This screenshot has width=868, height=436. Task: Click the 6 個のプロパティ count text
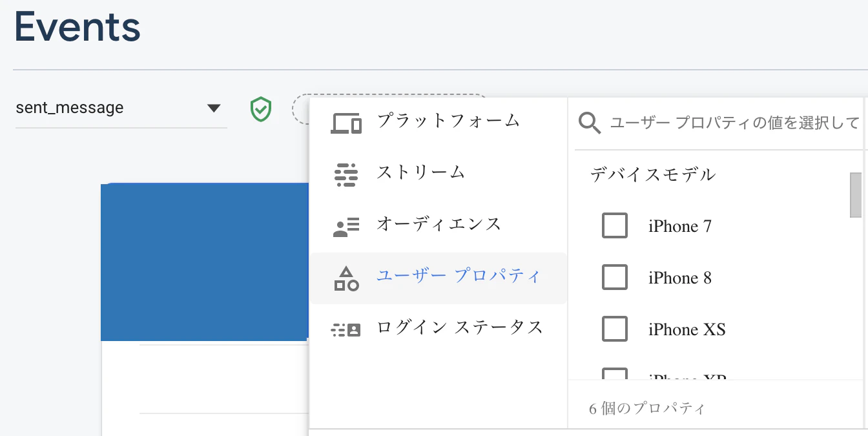tap(647, 408)
